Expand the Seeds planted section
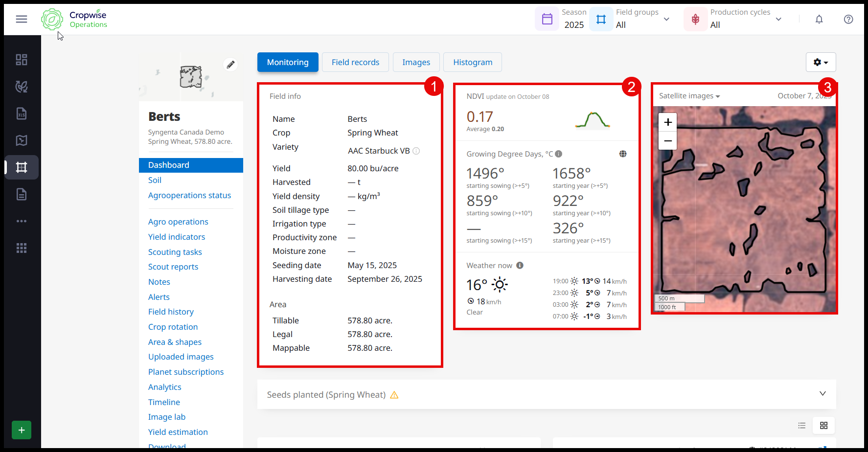The image size is (868, 452). point(822,394)
